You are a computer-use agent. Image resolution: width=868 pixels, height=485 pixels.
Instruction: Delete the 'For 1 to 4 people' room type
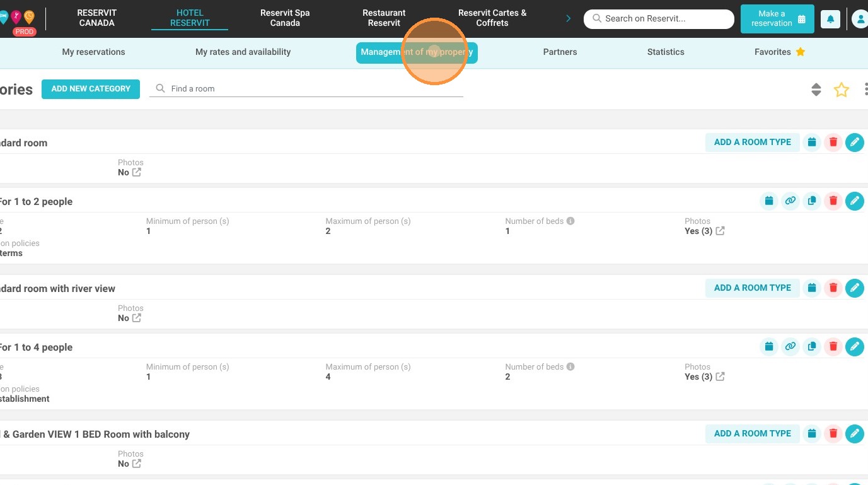[833, 347]
